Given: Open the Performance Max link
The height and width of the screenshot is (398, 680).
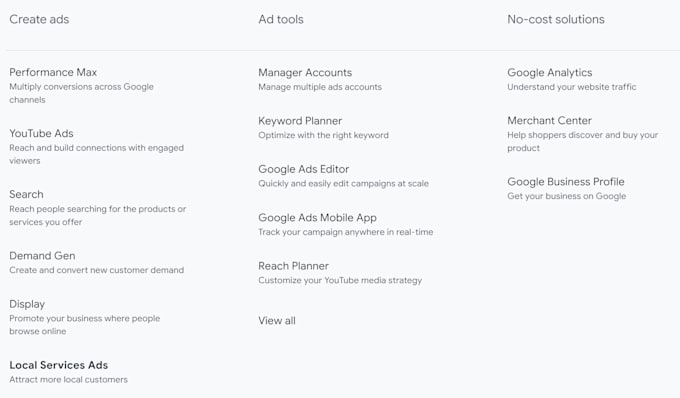Looking at the screenshot, I should 53,72.
